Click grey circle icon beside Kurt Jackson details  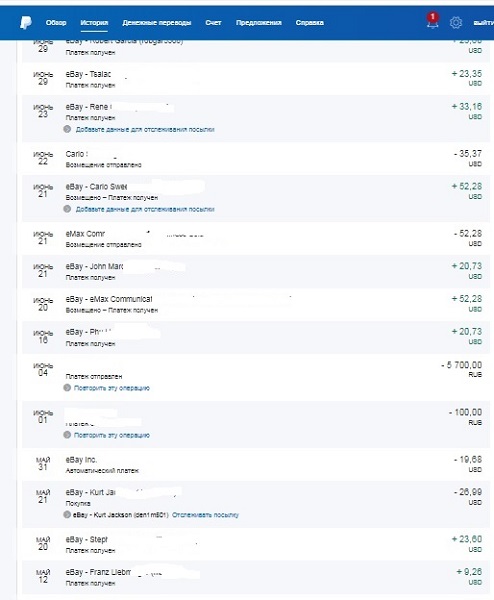pyautogui.click(x=67, y=515)
